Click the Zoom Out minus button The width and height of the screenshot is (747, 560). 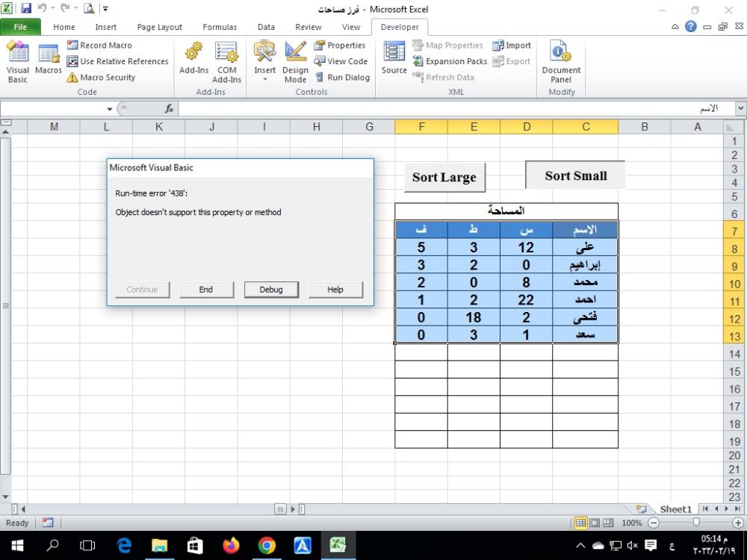click(x=654, y=523)
